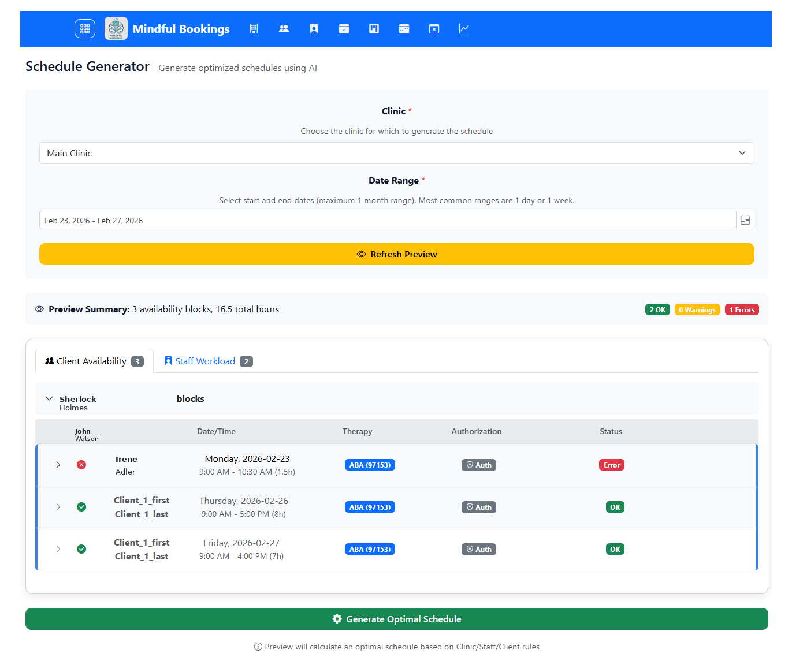Select the clients people icon in navigation
The width and height of the screenshot is (792, 672).
(284, 28)
